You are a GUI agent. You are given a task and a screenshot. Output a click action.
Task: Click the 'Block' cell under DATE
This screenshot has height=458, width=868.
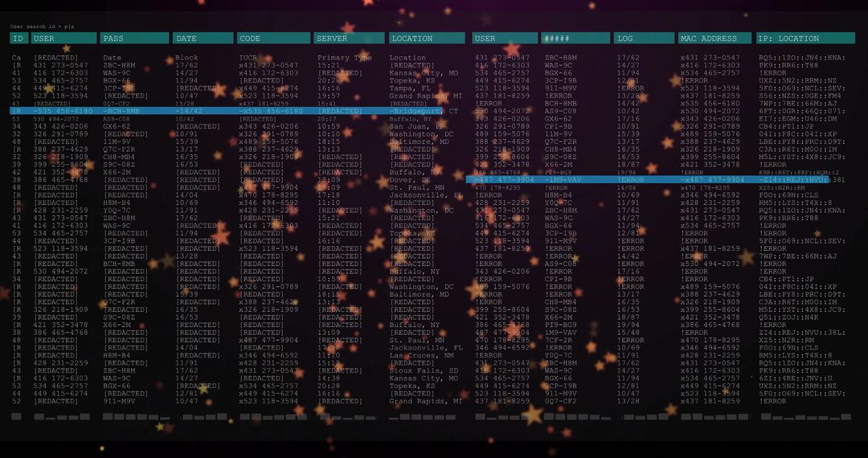pyautogui.click(x=186, y=58)
